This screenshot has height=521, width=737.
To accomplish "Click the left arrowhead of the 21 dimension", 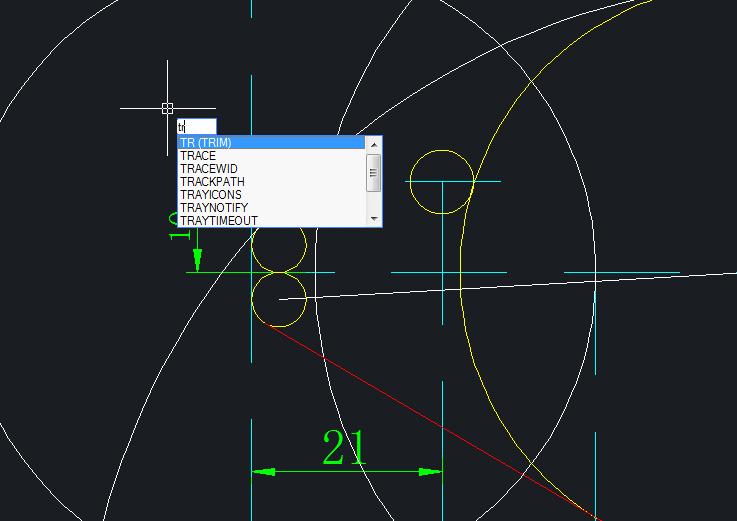I will point(263,472).
